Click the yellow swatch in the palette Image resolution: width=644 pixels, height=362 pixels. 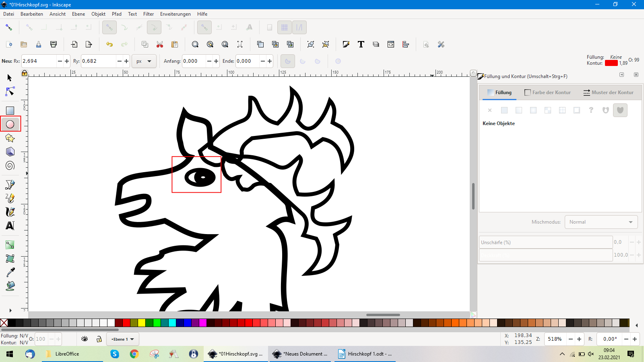click(142, 323)
